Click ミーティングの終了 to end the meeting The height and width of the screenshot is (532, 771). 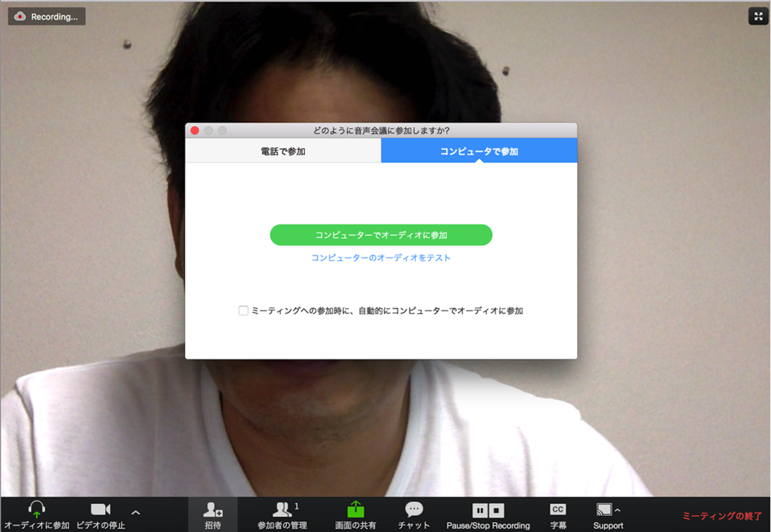[722, 516]
